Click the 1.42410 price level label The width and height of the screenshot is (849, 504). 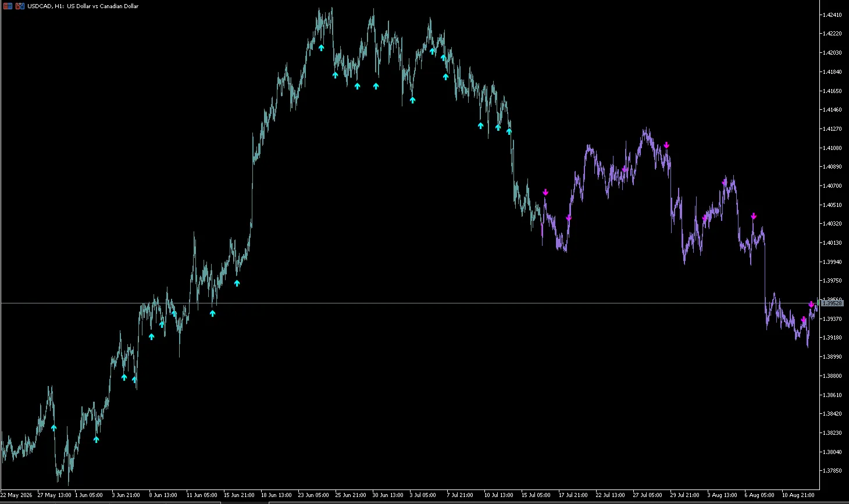[x=833, y=15]
